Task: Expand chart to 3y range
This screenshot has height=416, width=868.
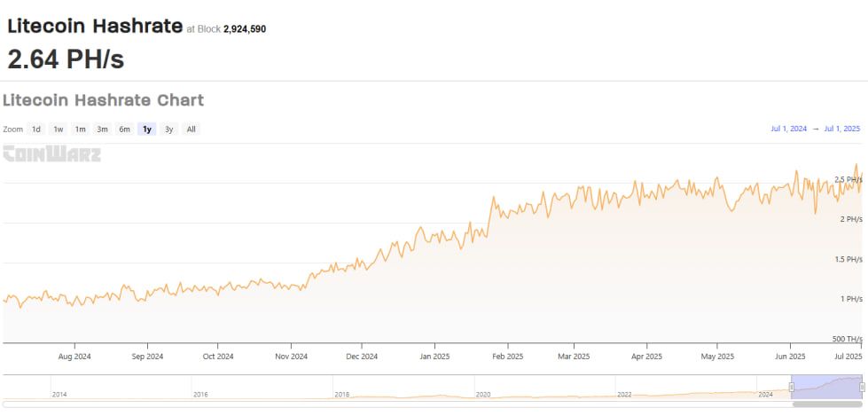Action: tap(169, 130)
